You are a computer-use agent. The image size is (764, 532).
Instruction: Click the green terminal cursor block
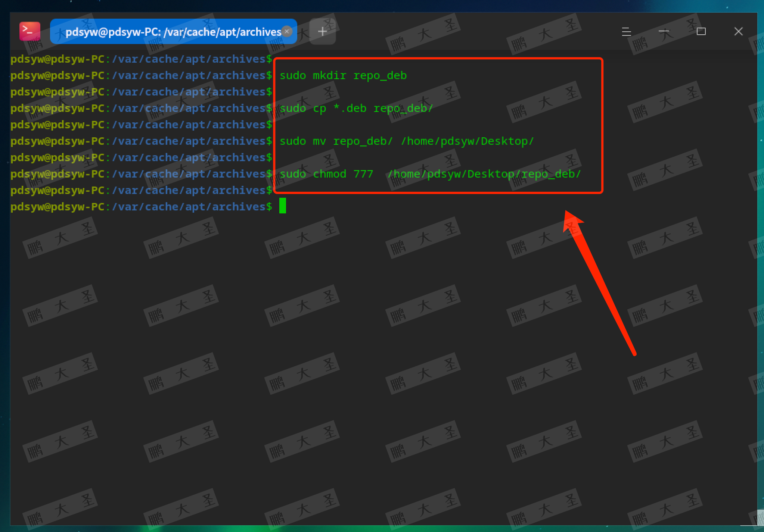pos(283,206)
